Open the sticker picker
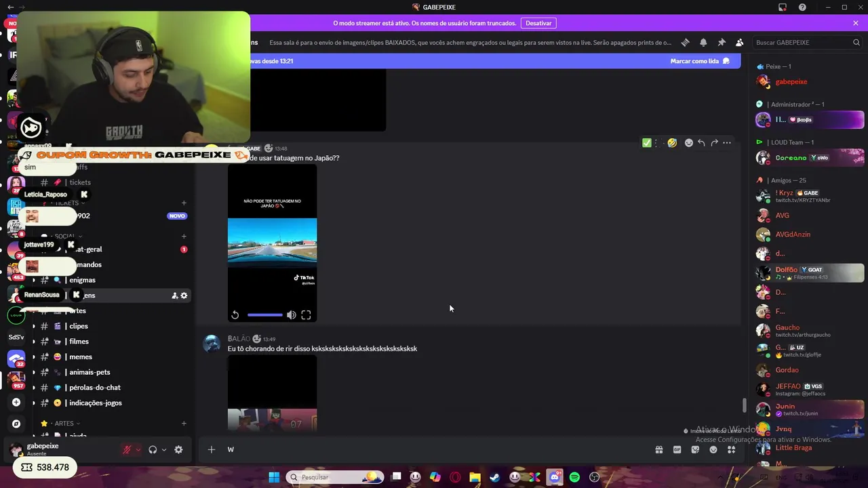The image size is (868, 488). tap(695, 449)
